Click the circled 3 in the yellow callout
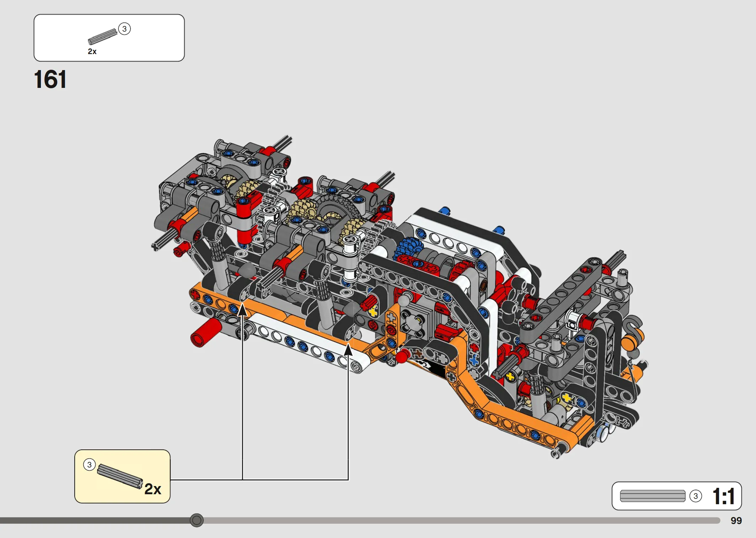The width and height of the screenshot is (756, 538). (89, 465)
